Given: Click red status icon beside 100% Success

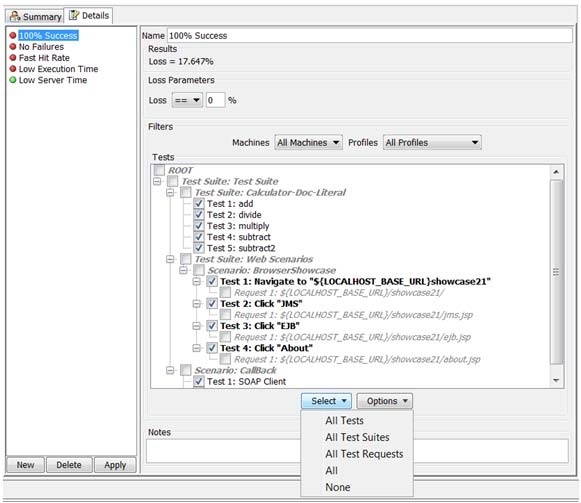Looking at the screenshot, I should 13,36.
